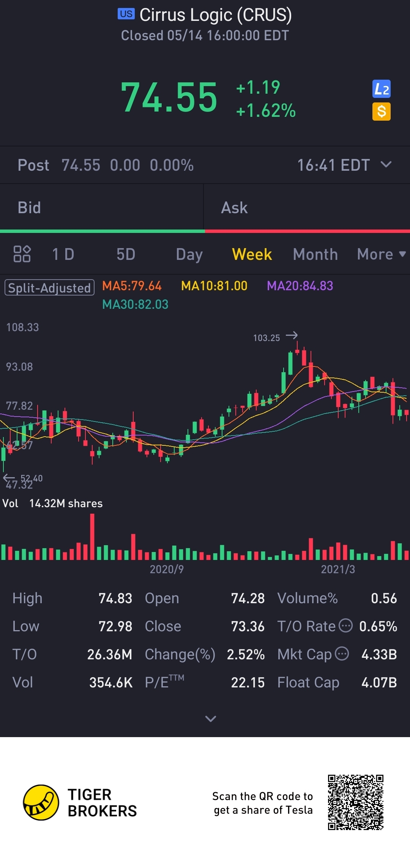Open the L2 level-two quotes badge
Screen dimensions: 410x868
382,89
